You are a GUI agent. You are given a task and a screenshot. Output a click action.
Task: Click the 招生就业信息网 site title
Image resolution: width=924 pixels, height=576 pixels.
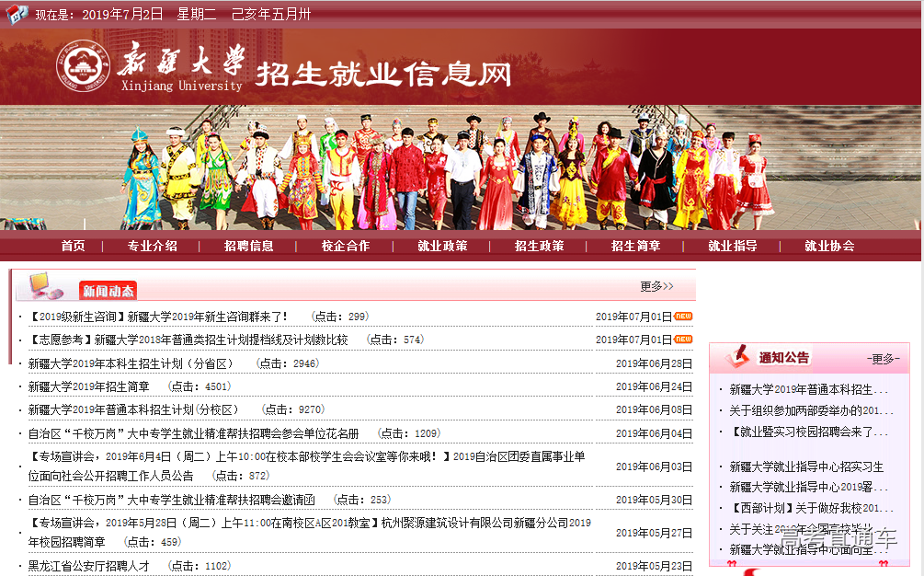point(382,74)
